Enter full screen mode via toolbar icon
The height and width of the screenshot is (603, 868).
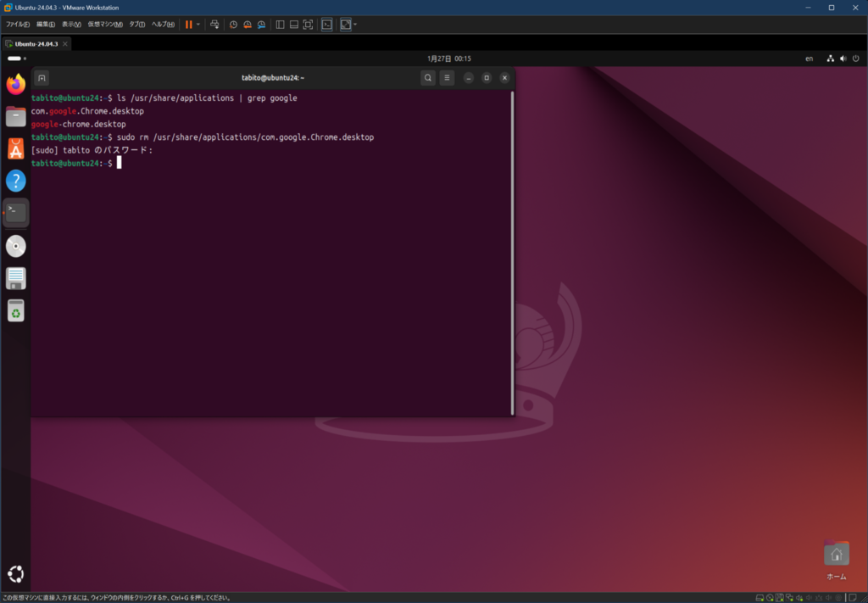pyautogui.click(x=308, y=25)
